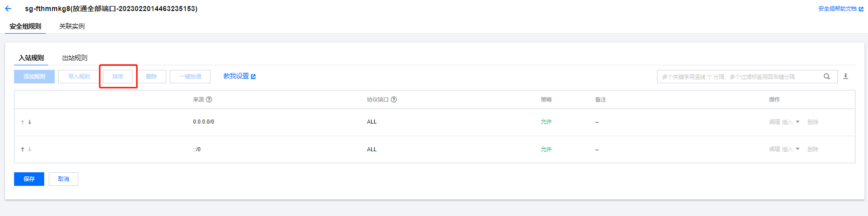Image resolution: width=868 pixels, height=216 pixels.
Task: Click the 取消 button
Action: tap(63, 179)
